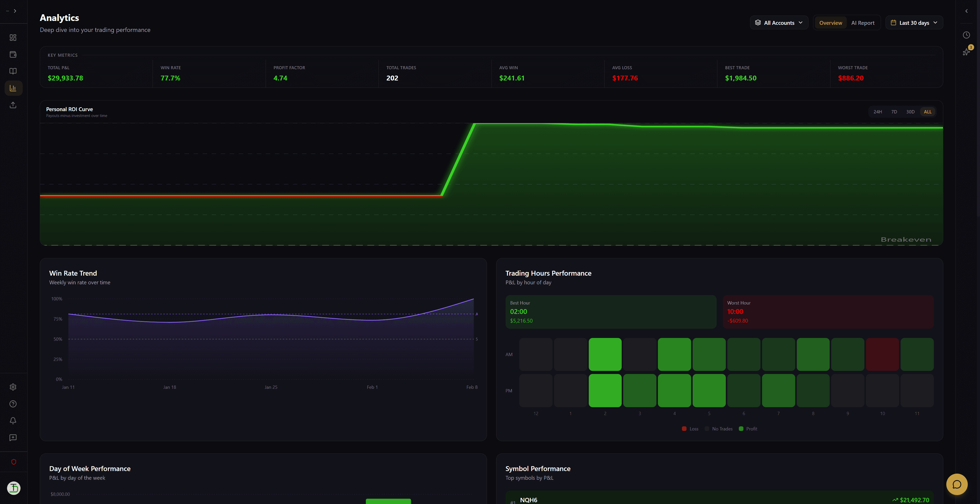The height and width of the screenshot is (504, 980).
Task: Open the All Accounts dropdown
Action: click(x=778, y=22)
